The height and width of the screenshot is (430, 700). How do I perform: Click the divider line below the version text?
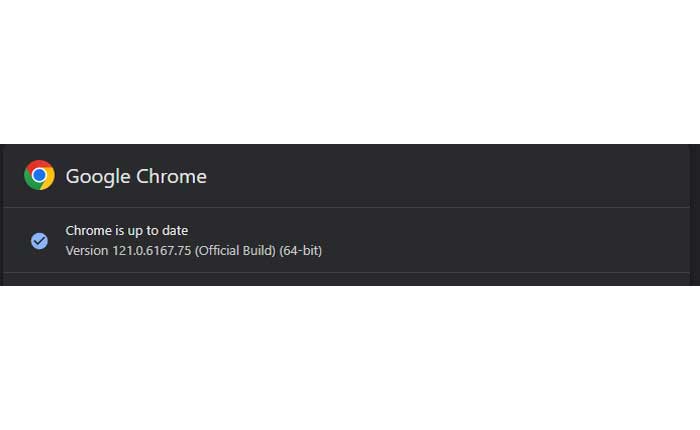click(x=350, y=272)
